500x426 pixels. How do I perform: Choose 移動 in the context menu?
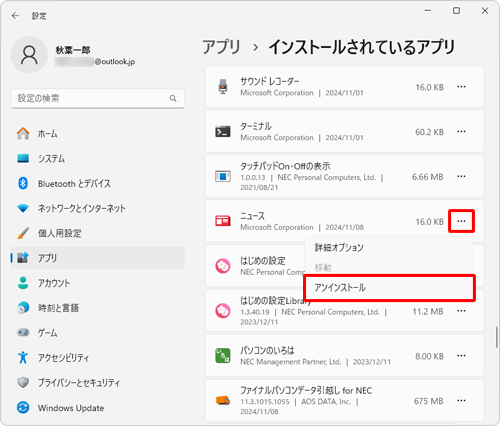click(389, 267)
